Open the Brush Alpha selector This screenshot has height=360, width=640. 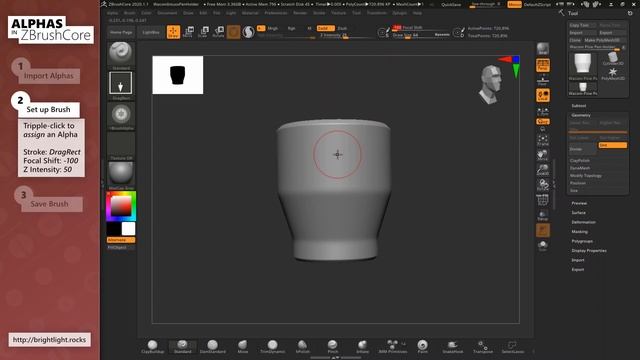coord(121,115)
